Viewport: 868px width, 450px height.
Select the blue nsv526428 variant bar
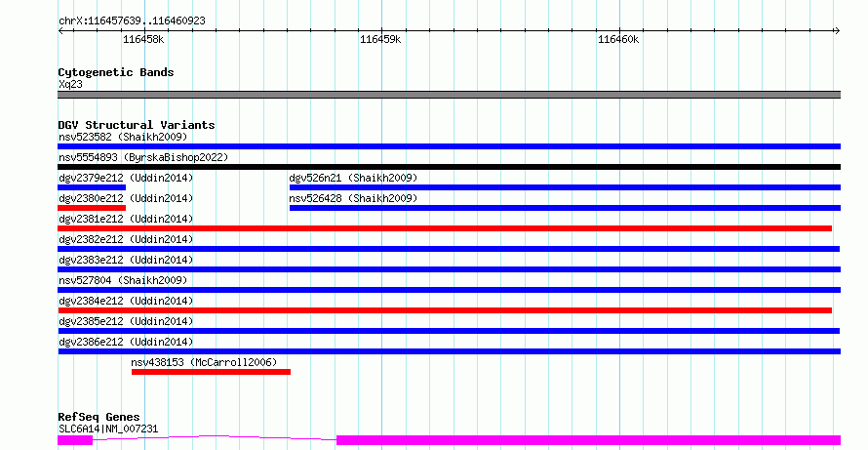point(566,208)
